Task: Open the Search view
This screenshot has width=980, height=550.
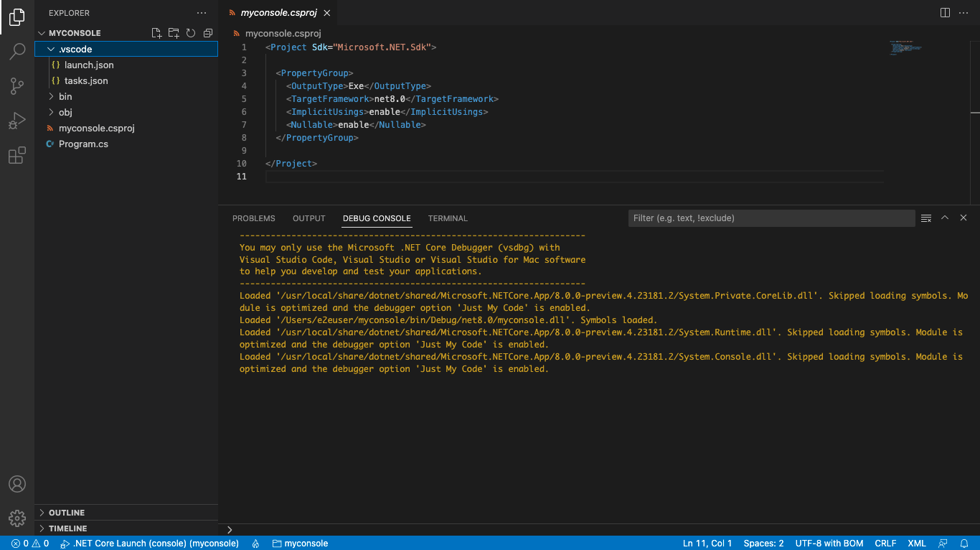Action: coord(17,51)
